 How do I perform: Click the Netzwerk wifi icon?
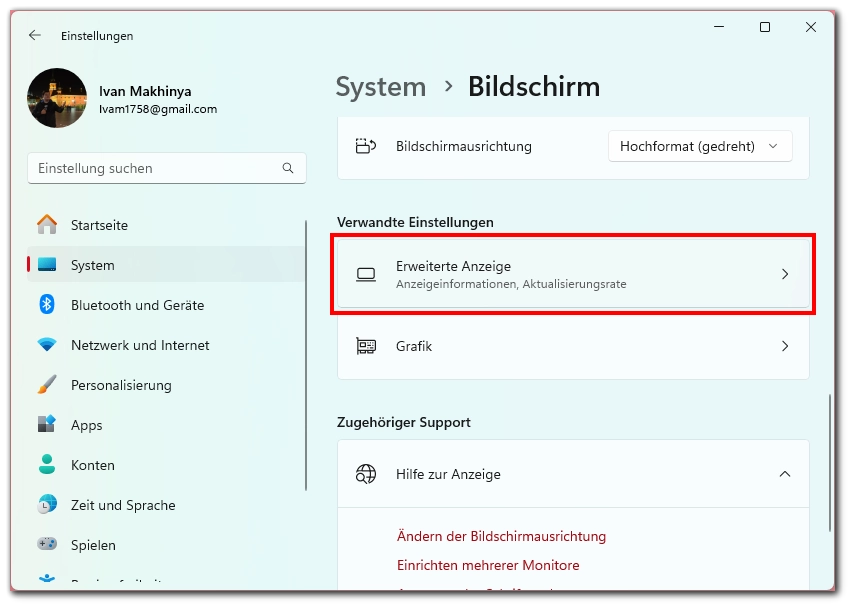[x=47, y=345]
